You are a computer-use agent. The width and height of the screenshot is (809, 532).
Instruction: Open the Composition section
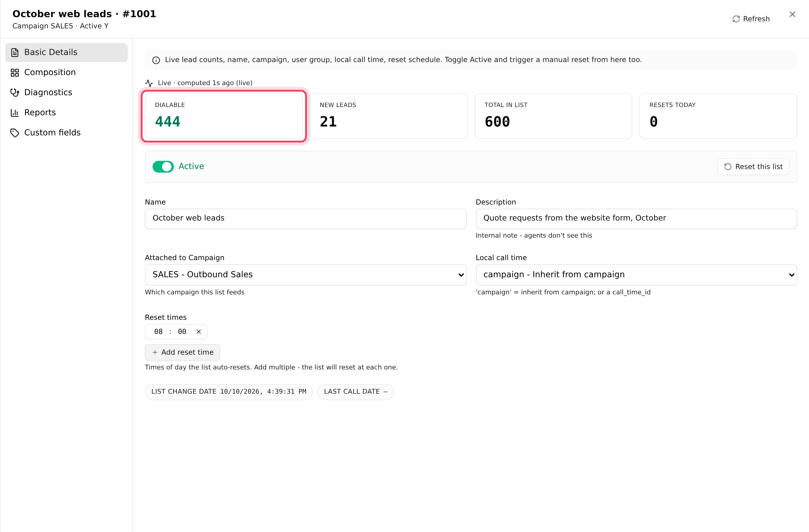coord(66,72)
